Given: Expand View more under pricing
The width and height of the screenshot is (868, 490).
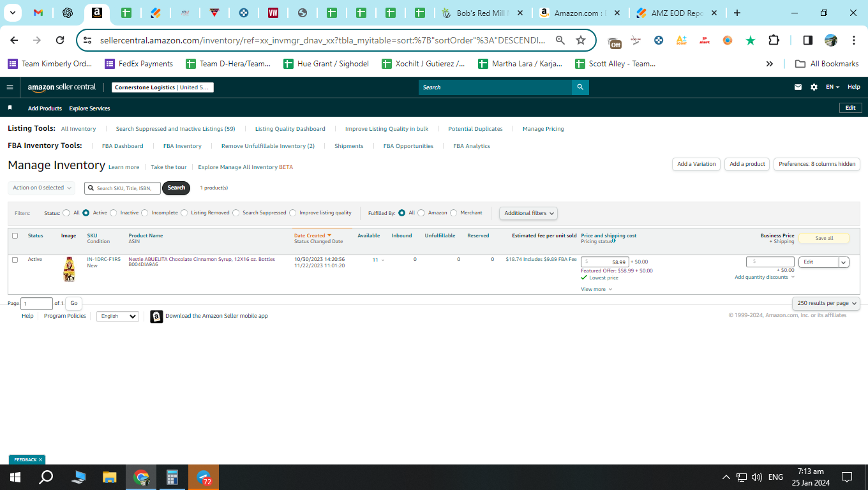Looking at the screenshot, I should tap(597, 289).
